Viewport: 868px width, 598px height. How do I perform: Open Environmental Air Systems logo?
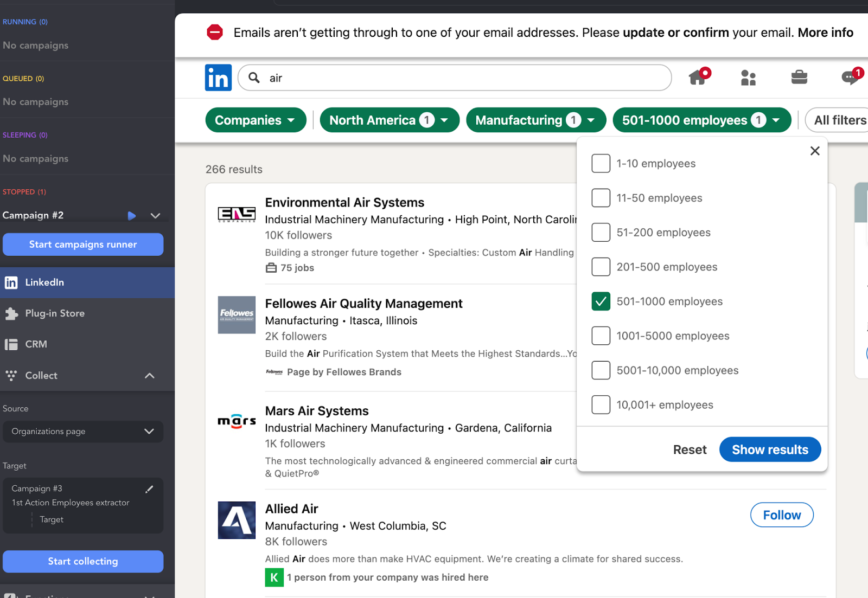pyautogui.click(x=237, y=215)
